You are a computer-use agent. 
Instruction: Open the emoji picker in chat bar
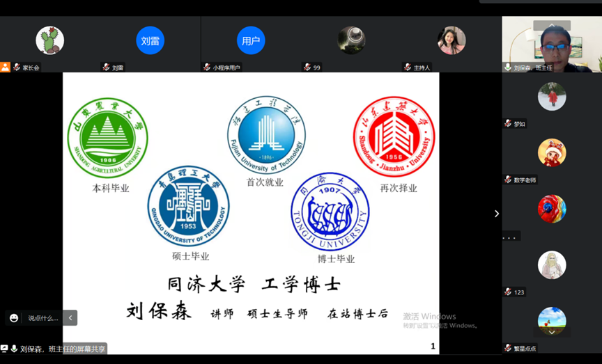pos(14,318)
